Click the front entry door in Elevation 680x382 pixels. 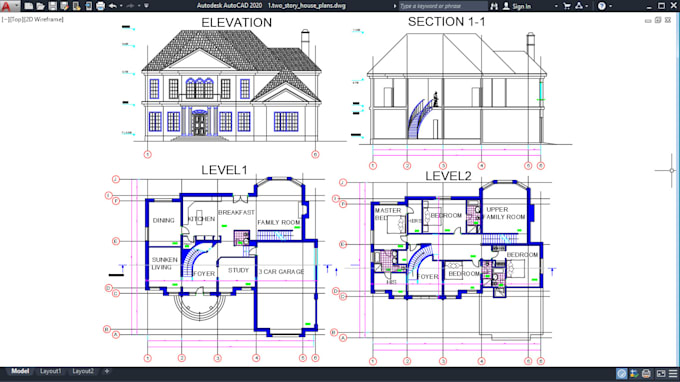click(x=199, y=123)
